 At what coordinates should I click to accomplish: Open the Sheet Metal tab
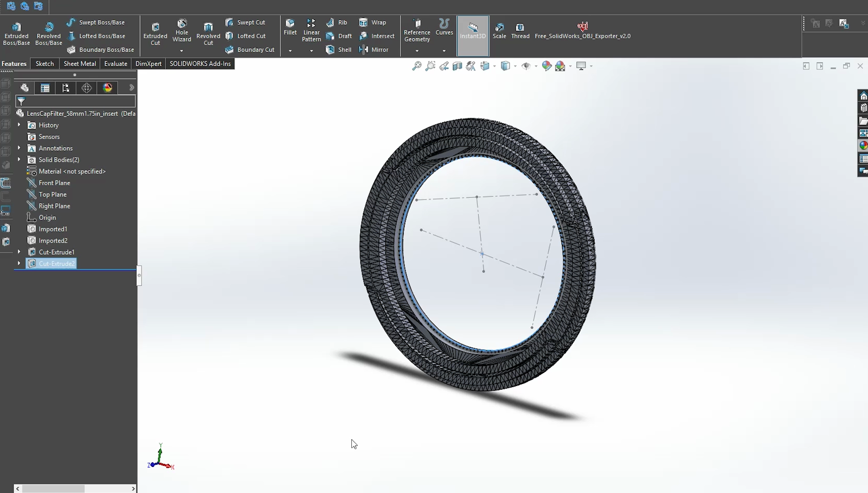[x=80, y=64]
